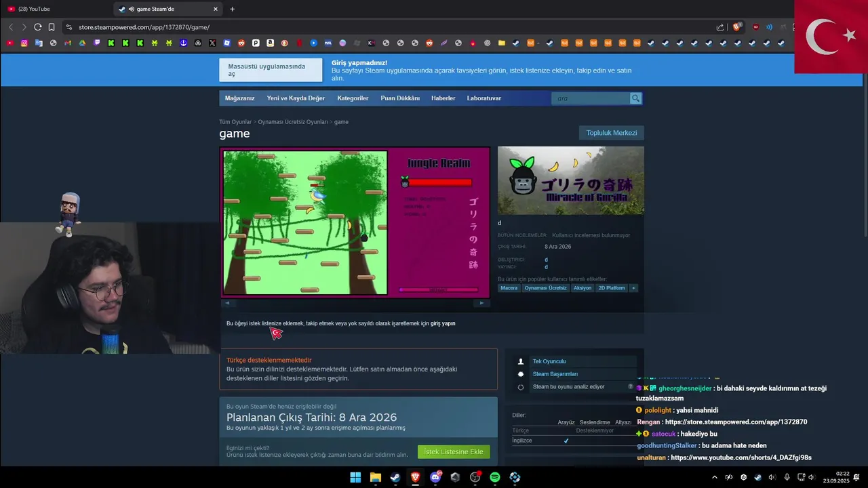Reload the page with the refresh icon
Screen dimensions: 868x488
tap(37, 27)
